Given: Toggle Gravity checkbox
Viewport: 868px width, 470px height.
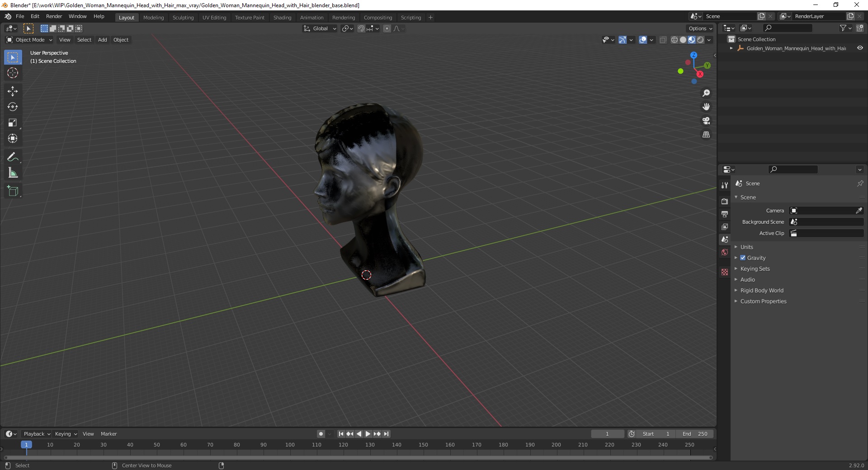Looking at the screenshot, I should [x=743, y=258].
